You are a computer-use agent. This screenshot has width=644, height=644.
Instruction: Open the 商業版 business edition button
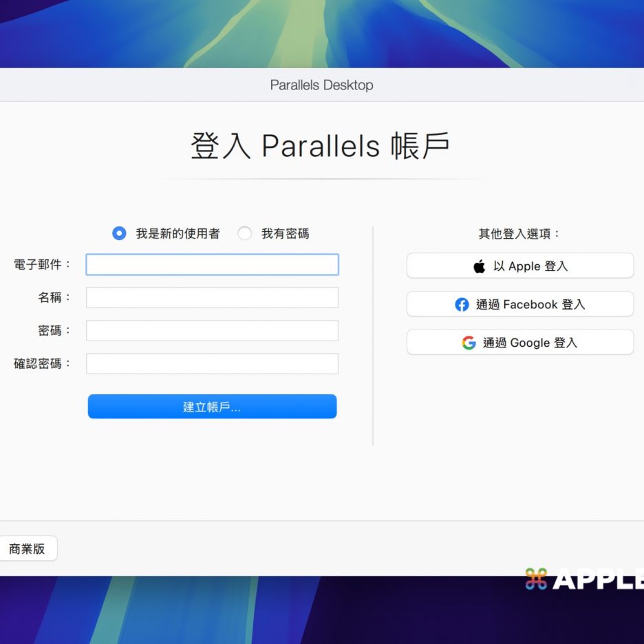click(27, 548)
